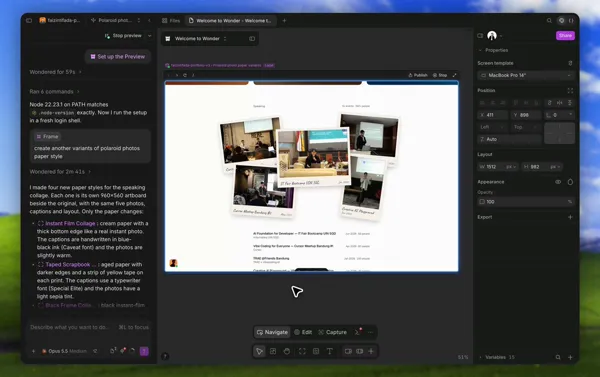Screen dimensions: 600x377
Task: Switch to the Files tab
Action: pyautogui.click(x=171, y=21)
